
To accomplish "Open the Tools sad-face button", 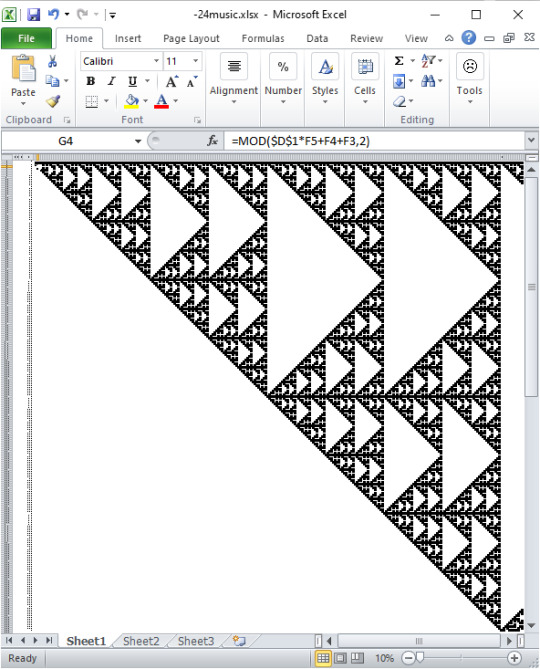I will [470, 79].
